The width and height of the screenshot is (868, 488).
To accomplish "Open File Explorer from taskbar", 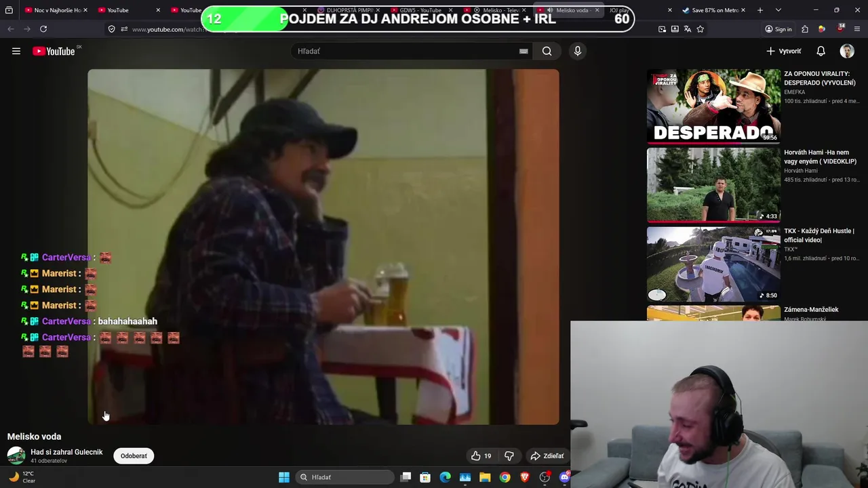I will (x=485, y=477).
